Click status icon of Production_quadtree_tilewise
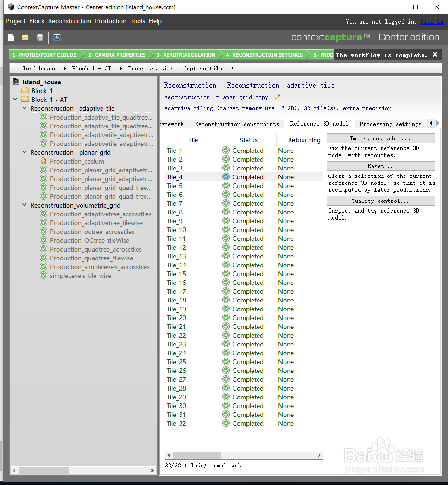 (x=44, y=258)
